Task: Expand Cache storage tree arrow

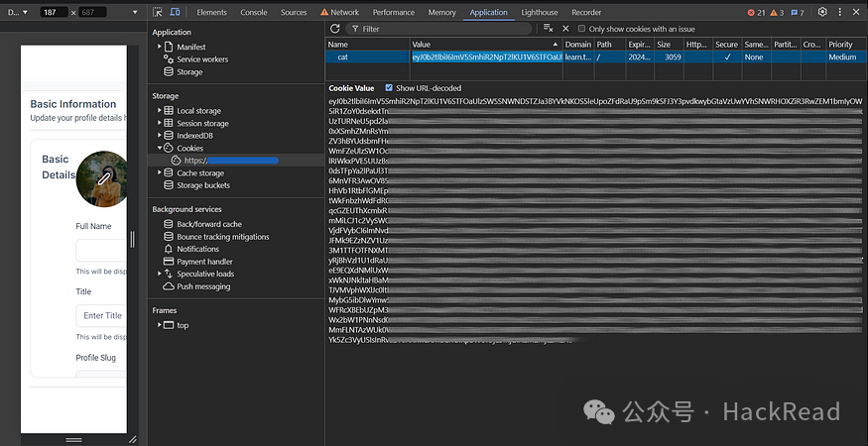Action: click(160, 173)
